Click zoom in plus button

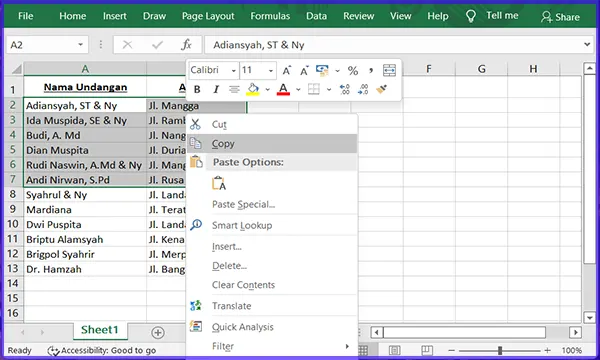(x=548, y=350)
